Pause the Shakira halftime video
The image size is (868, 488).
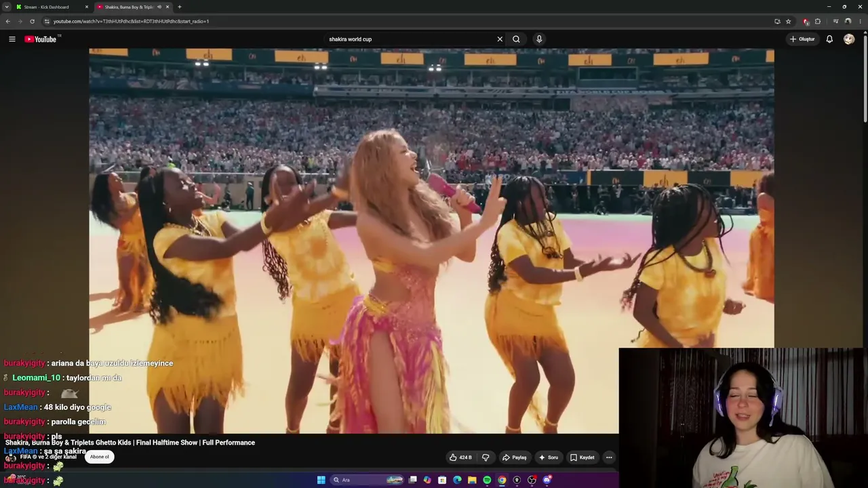click(x=431, y=241)
